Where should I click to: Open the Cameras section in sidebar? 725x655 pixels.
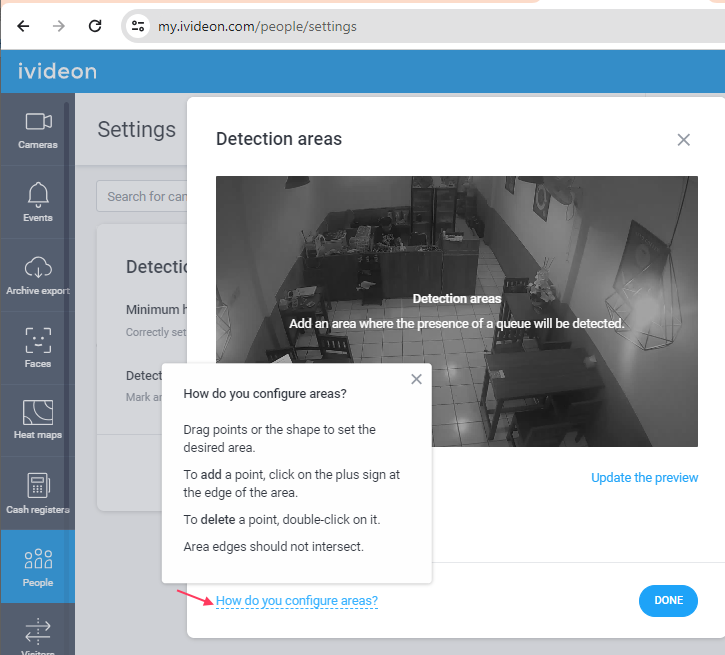point(38,130)
